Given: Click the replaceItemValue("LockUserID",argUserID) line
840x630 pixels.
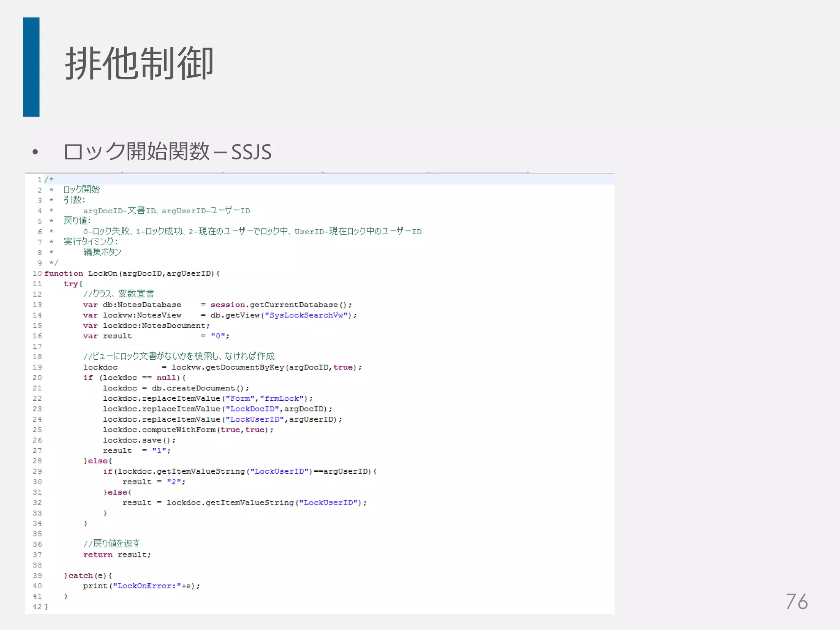Looking at the screenshot, I should (x=223, y=419).
